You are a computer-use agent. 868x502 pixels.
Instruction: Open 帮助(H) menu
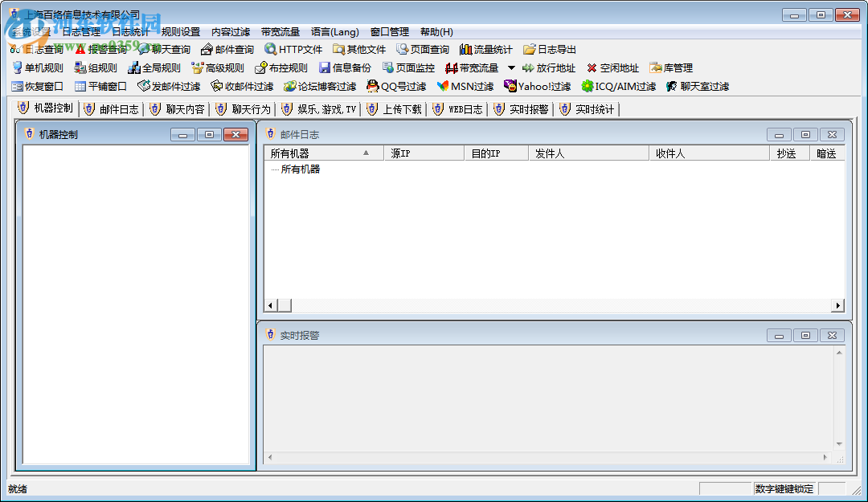click(x=436, y=32)
